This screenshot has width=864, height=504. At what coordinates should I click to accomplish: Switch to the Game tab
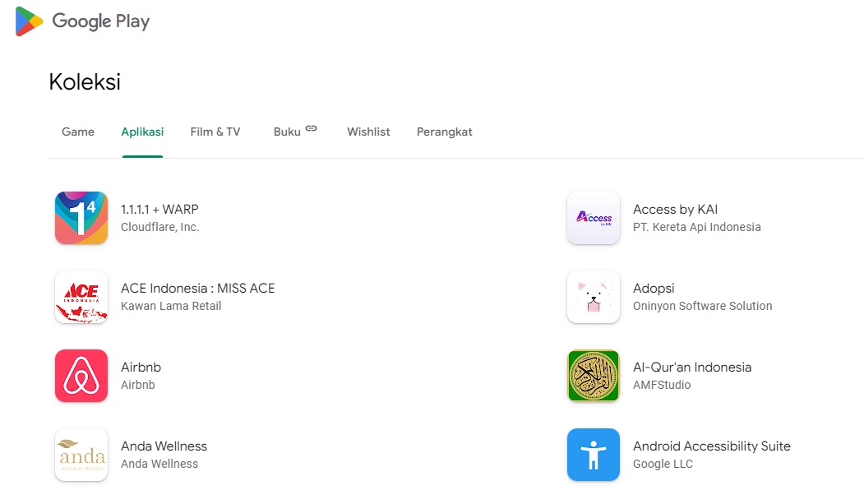tap(78, 132)
